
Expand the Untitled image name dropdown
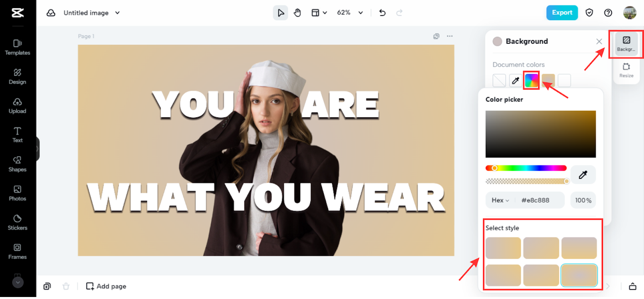[117, 13]
